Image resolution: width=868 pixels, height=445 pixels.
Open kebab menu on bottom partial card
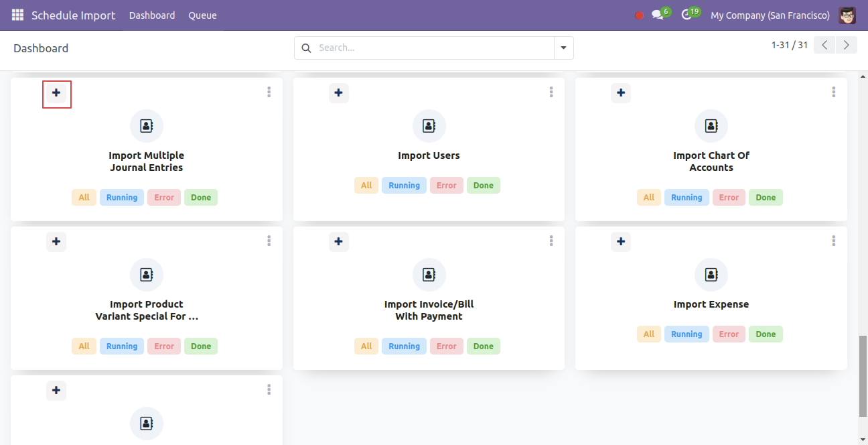point(269,389)
